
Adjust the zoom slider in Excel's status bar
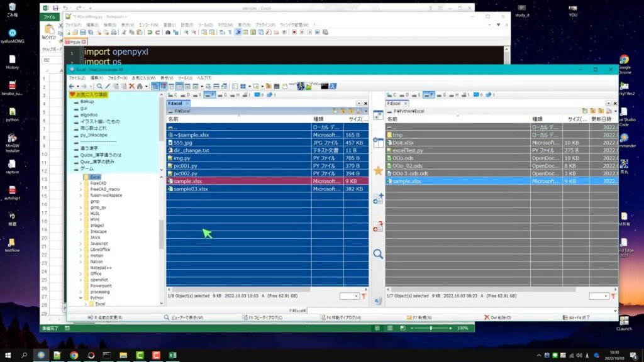tap(431, 327)
